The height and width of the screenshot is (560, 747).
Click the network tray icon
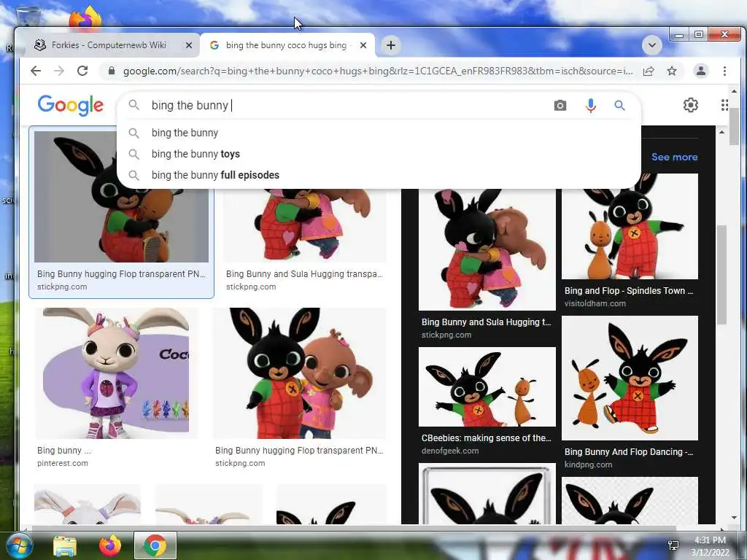click(x=673, y=545)
